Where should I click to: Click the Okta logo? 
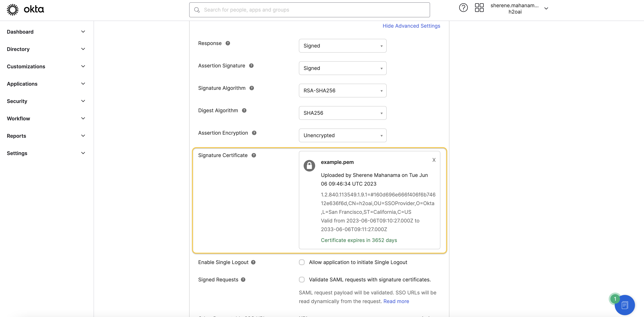point(25,10)
